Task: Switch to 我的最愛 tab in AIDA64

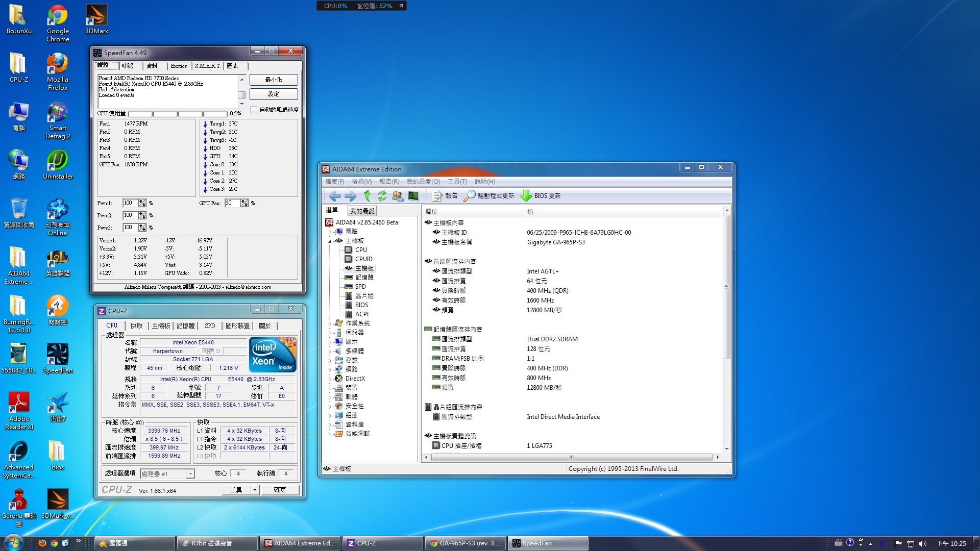Action: click(362, 211)
